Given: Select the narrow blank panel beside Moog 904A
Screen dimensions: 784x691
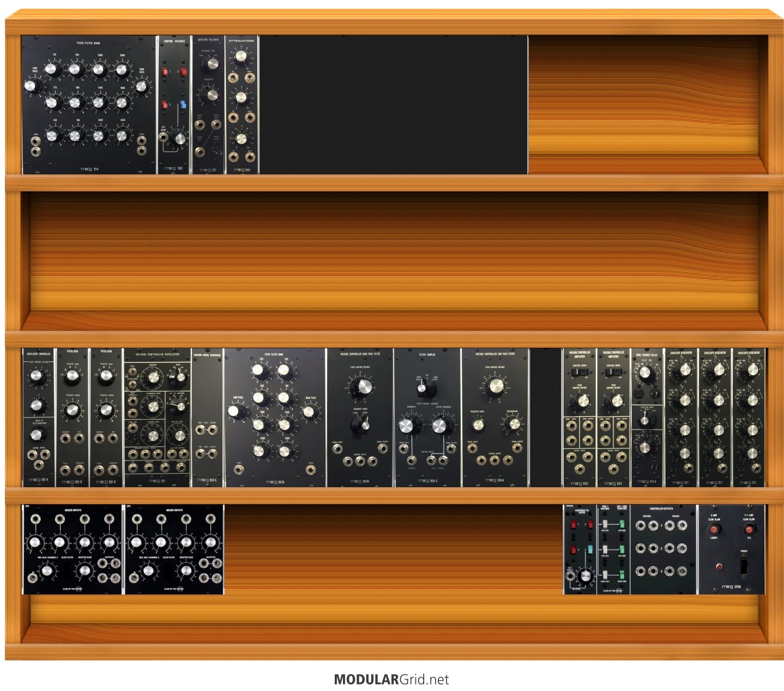Looking at the screenshot, I should (546, 418).
